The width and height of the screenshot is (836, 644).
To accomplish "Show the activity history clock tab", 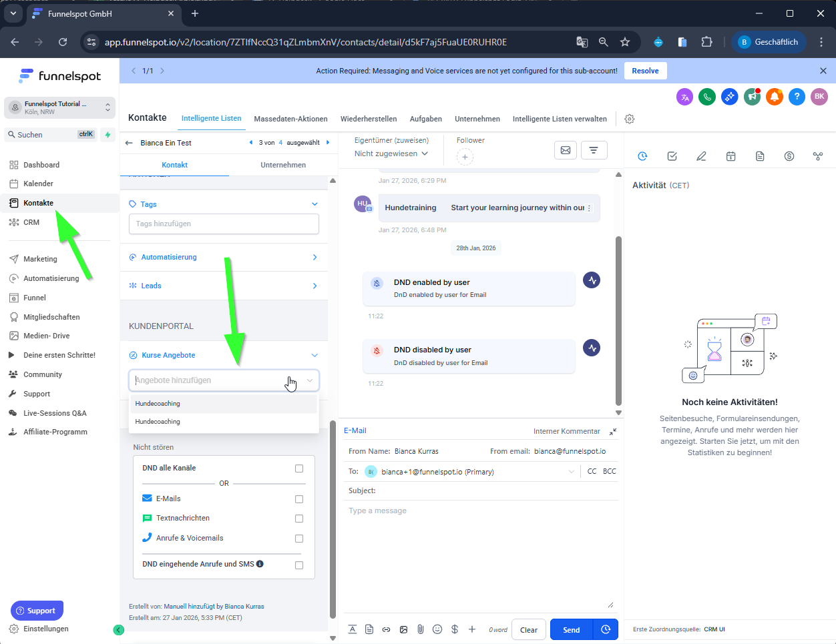I will pos(642,156).
